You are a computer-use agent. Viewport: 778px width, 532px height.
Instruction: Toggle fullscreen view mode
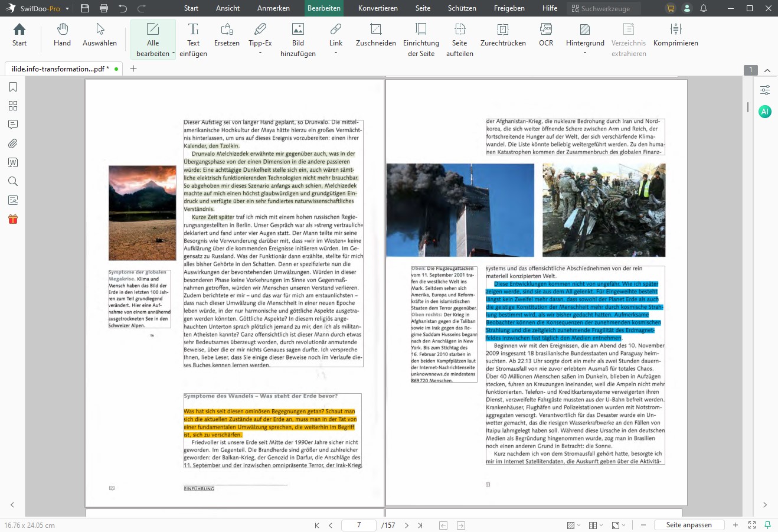tap(752, 525)
